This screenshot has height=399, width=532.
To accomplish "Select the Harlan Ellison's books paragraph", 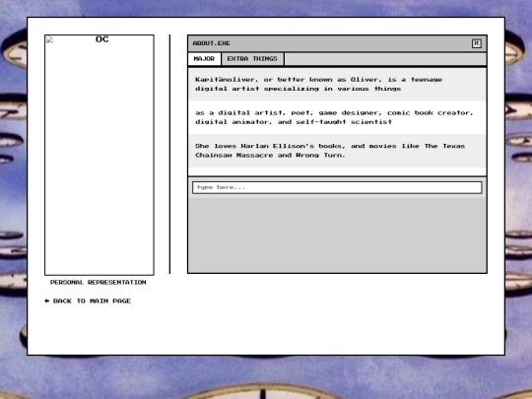I will coord(337,151).
